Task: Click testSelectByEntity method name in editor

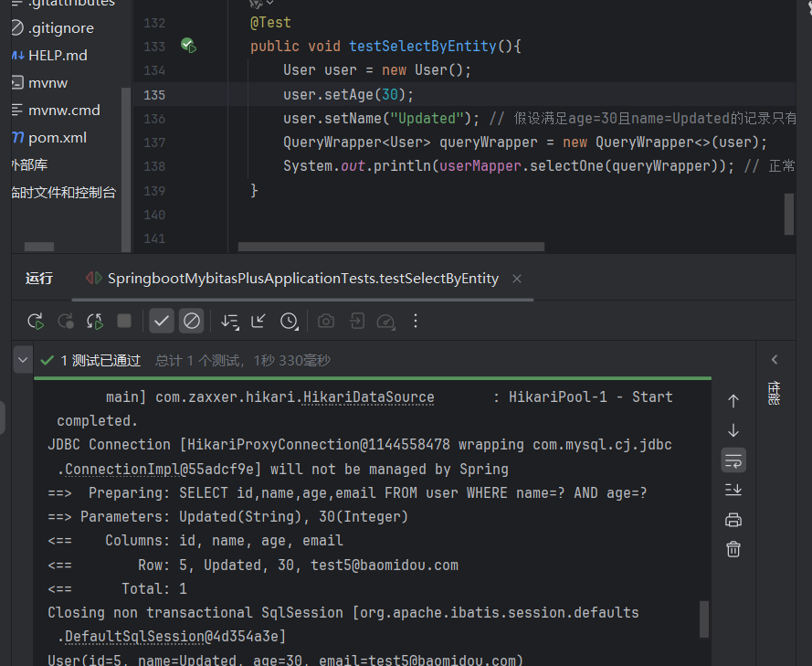Action: 423,46
